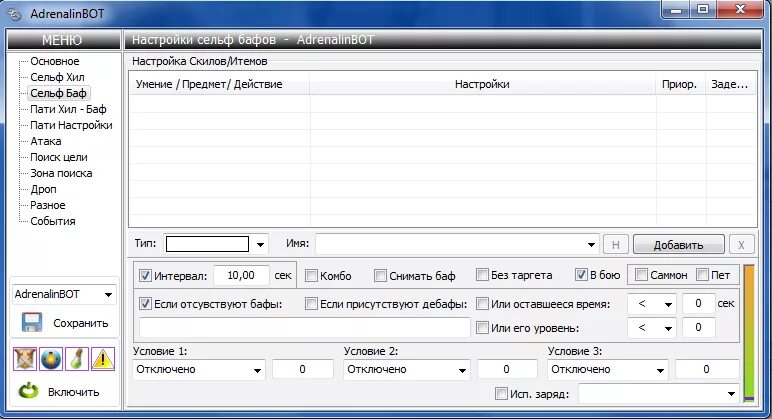Select the Сельф Баф menu entry
Image resolution: width=772 pixels, height=419 pixels.
58,93
